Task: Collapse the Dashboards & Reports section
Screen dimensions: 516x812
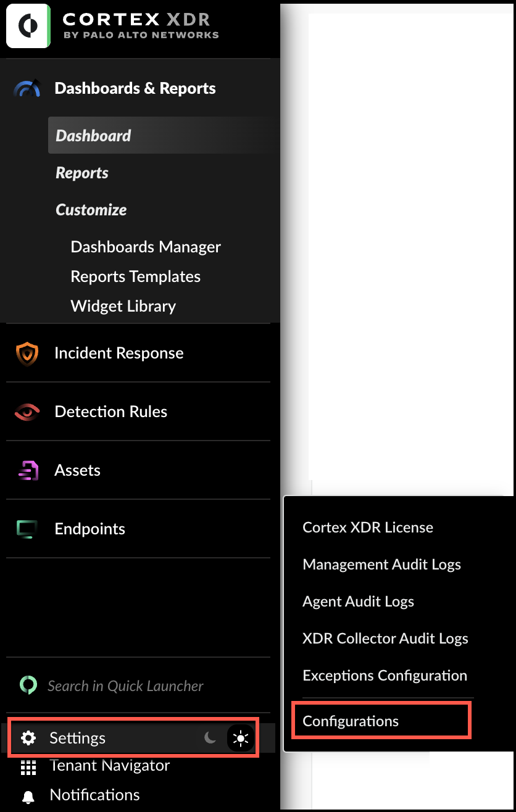Action: 135,89
